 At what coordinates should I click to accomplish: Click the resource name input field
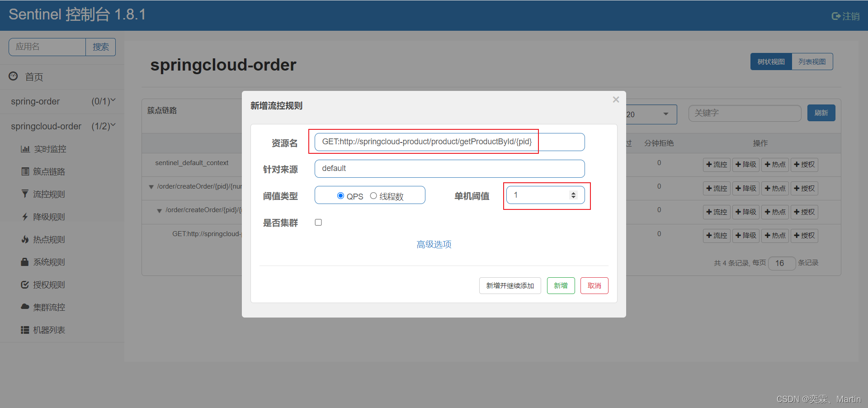pos(449,142)
